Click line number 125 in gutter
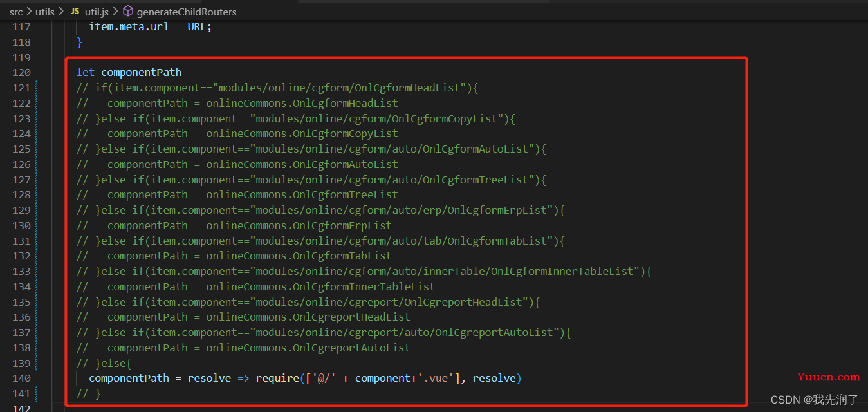Screen dimensions: 868x412 point(22,149)
